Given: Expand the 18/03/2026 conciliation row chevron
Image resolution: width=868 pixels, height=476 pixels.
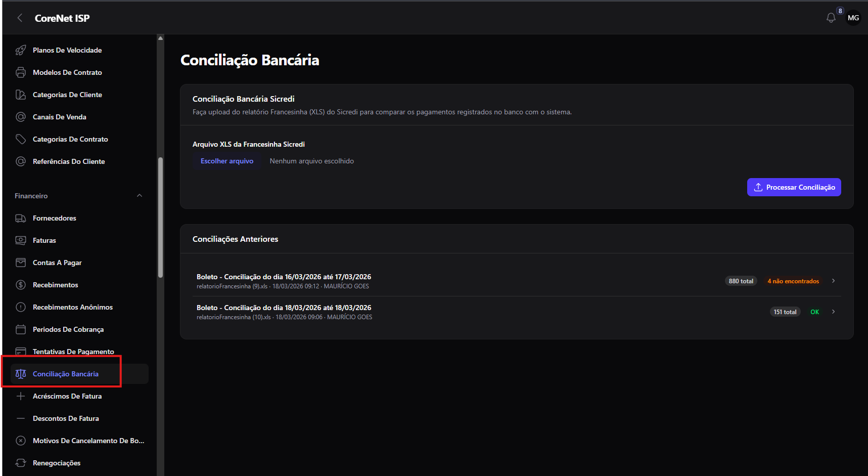Looking at the screenshot, I should (x=833, y=312).
